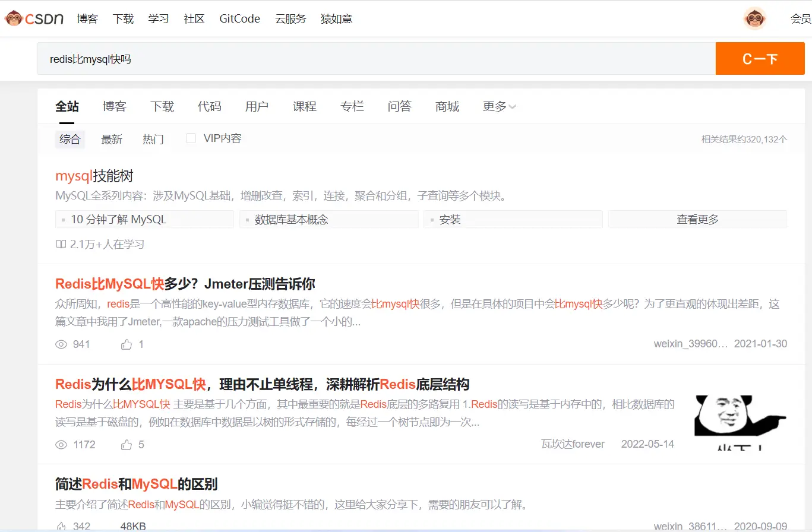Open the mysql技能树 result
The height and width of the screenshot is (532, 812).
[94, 176]
